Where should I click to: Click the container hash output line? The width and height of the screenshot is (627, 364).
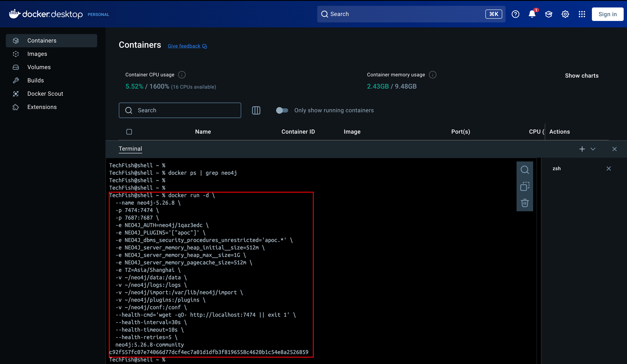(209, 352)
